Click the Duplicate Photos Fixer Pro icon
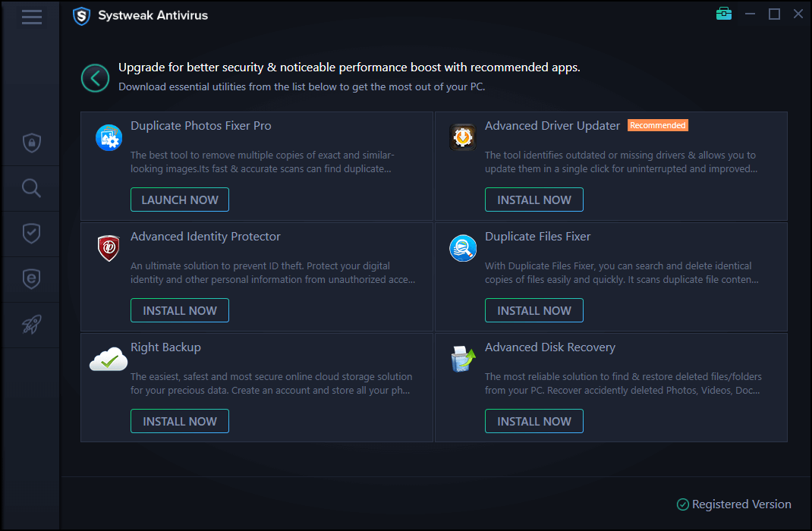This screenshot has width=812, height=531. pos(109,138)
